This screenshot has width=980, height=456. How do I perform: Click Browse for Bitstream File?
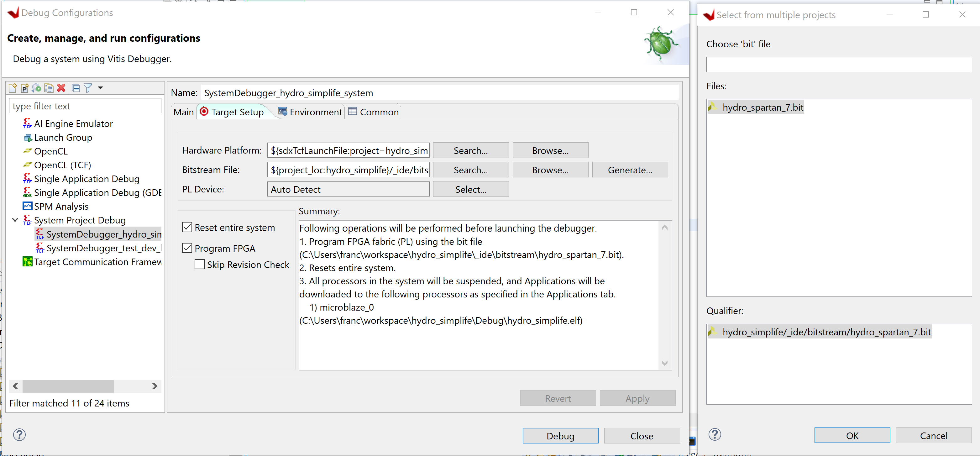tap(550, 170)
